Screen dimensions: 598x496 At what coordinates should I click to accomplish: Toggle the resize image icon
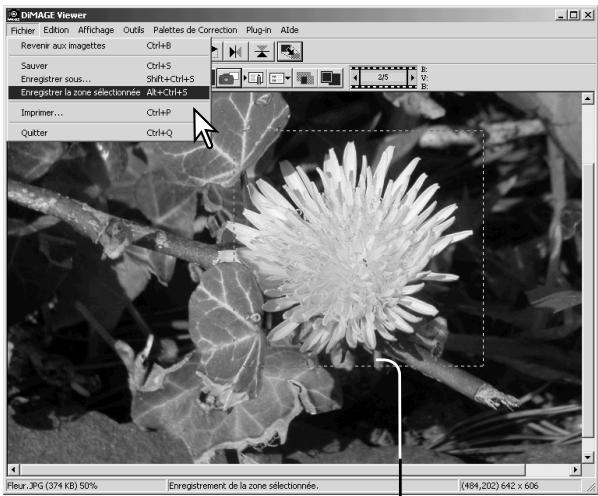tap(289, 52)
